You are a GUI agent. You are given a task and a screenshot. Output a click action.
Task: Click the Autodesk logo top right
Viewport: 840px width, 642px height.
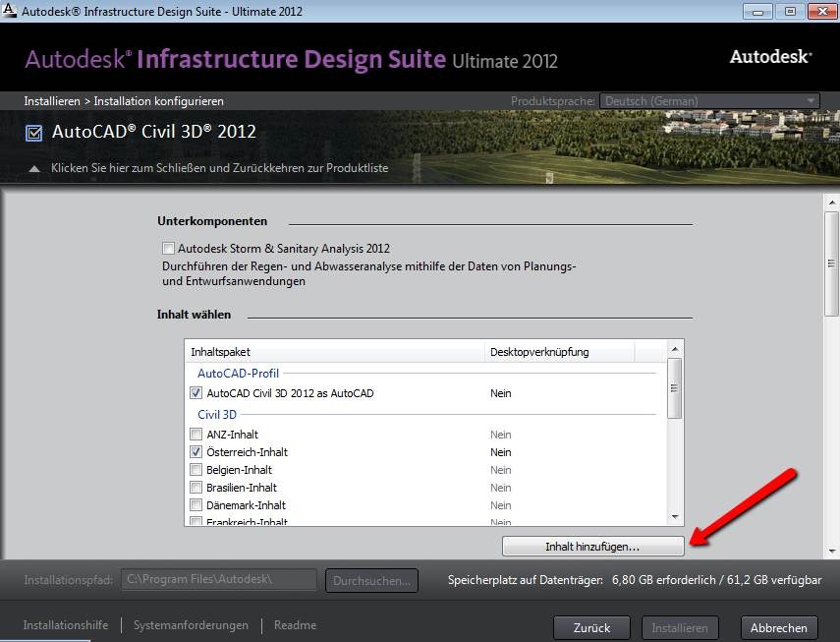[769, 56]
